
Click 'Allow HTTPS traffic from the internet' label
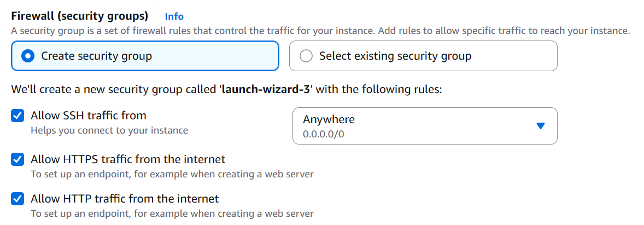[x=128, y=159]
